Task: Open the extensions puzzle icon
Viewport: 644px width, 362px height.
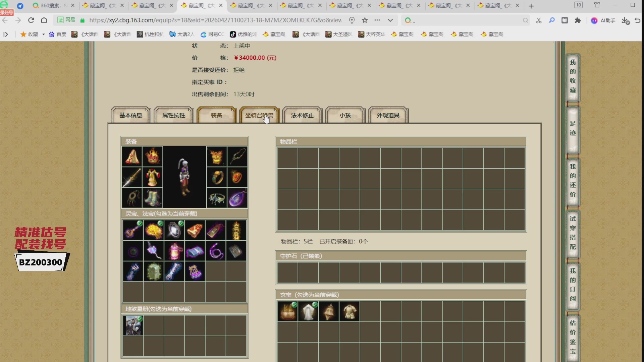Action: click(x=578, y=20)
